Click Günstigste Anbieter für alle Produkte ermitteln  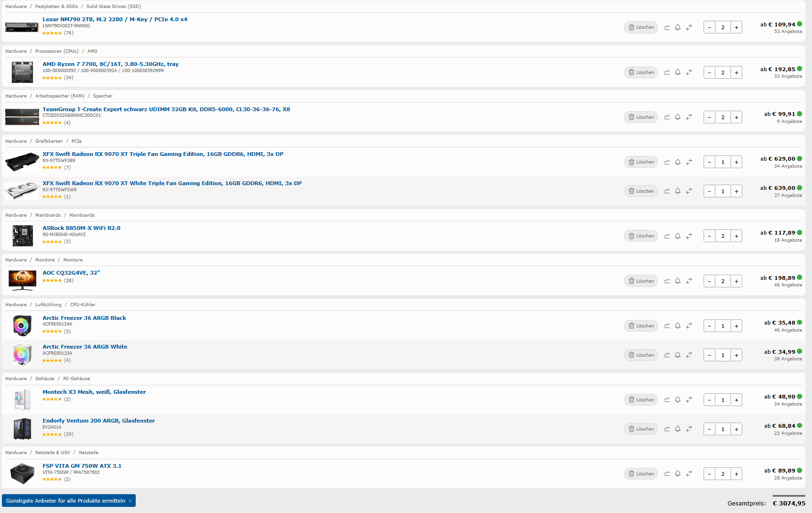(x=69, y=501)
